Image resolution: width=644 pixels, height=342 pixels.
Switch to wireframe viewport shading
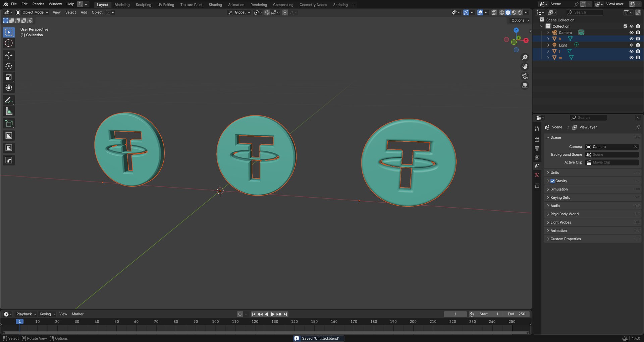(502, 12)
